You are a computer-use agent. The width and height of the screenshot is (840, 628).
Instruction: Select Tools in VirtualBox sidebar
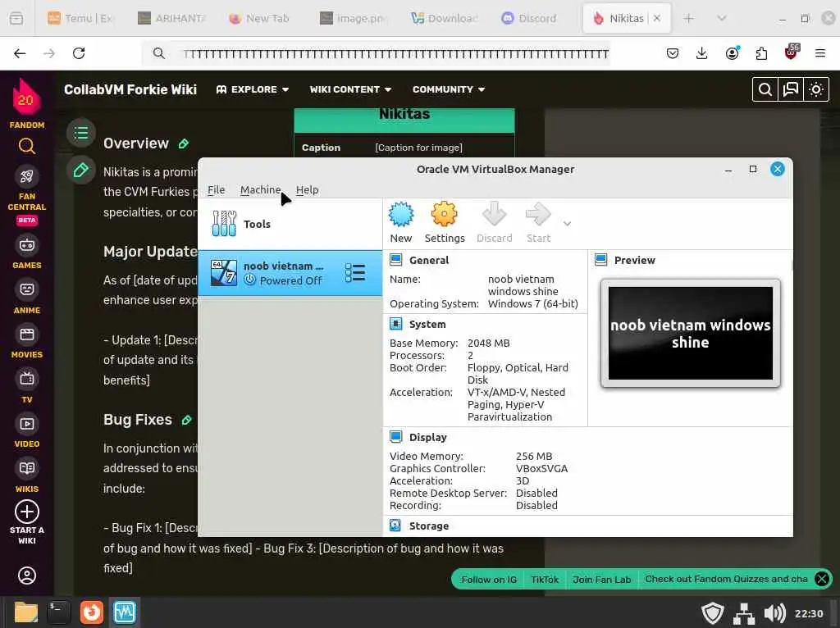(290, 224)
